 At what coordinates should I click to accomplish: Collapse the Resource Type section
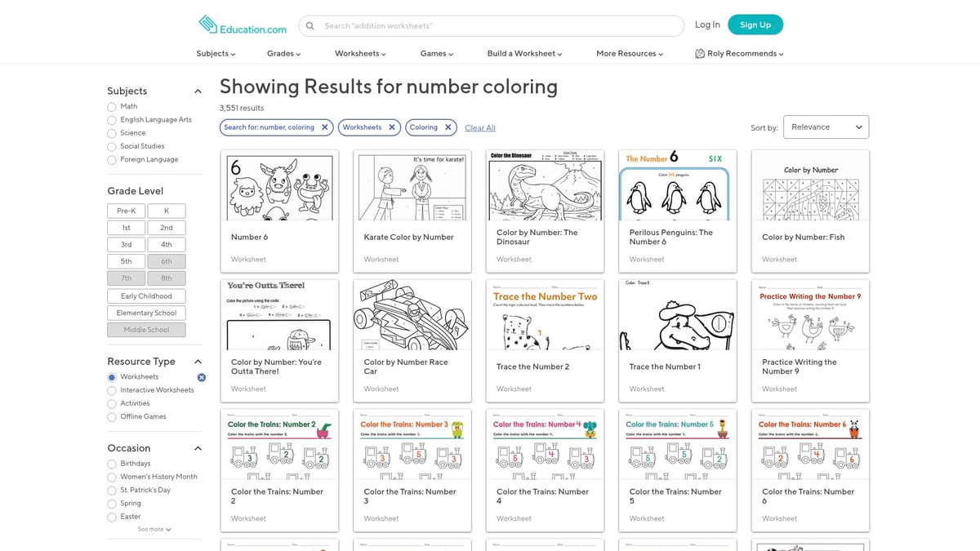tap(197, 361)
